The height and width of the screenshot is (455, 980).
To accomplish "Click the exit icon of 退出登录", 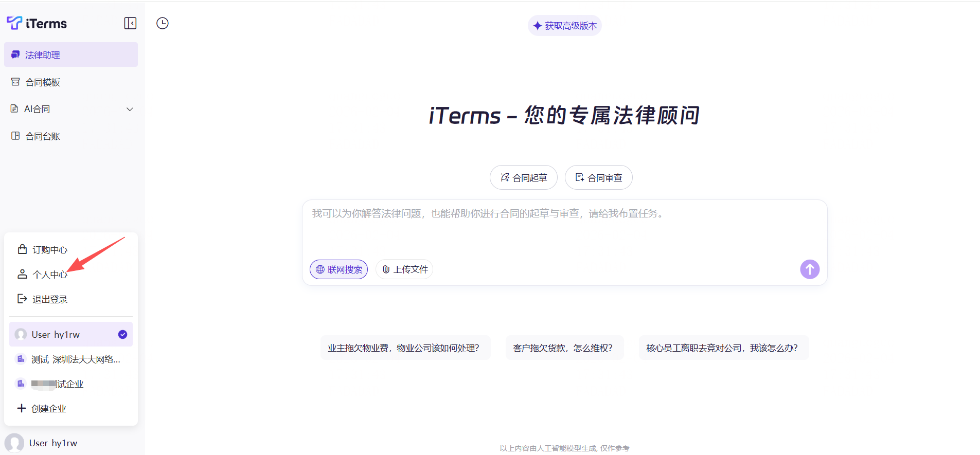I will tap(22, 299).
